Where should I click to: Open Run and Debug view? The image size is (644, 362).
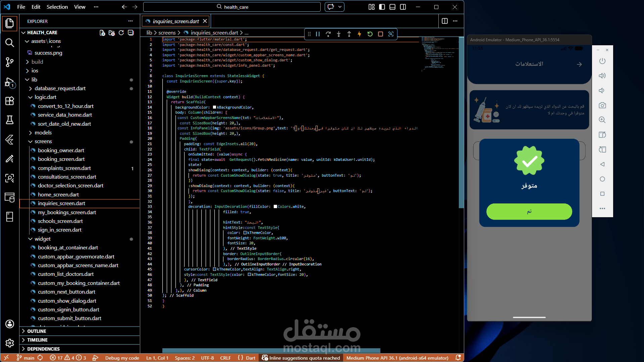click(9, 82)
